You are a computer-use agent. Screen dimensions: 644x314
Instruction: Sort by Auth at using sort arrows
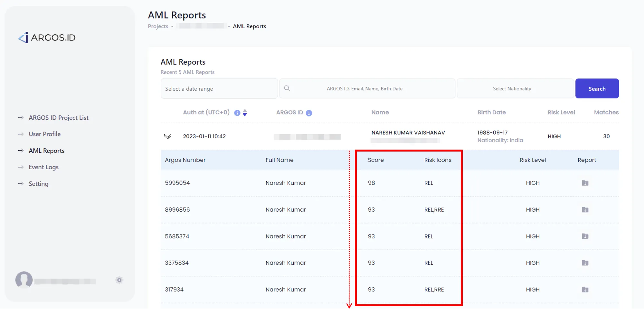(245, 113)
